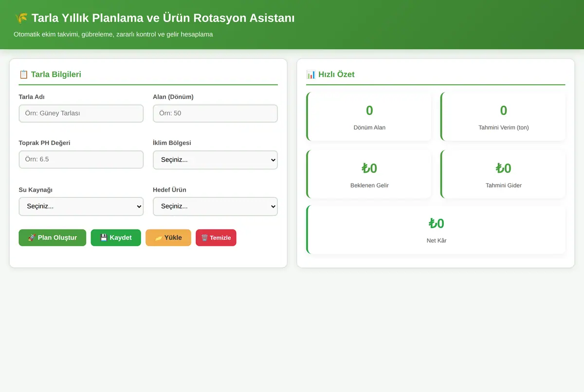Screen dimensions: 584x392
Task: Click the Tarla Adı field label
Action: 32,97
